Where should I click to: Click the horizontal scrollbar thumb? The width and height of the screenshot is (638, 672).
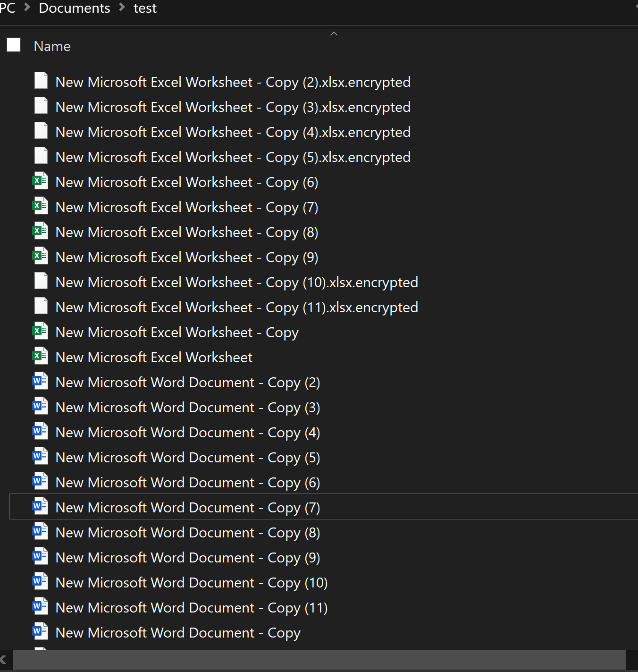click(319, 660)
